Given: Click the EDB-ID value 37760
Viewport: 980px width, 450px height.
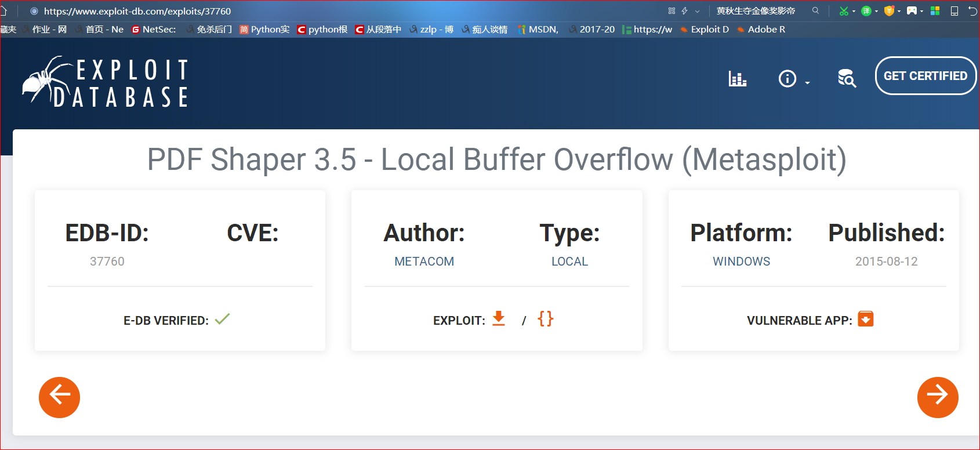Looking at the screenshot, I should point(107,262).
